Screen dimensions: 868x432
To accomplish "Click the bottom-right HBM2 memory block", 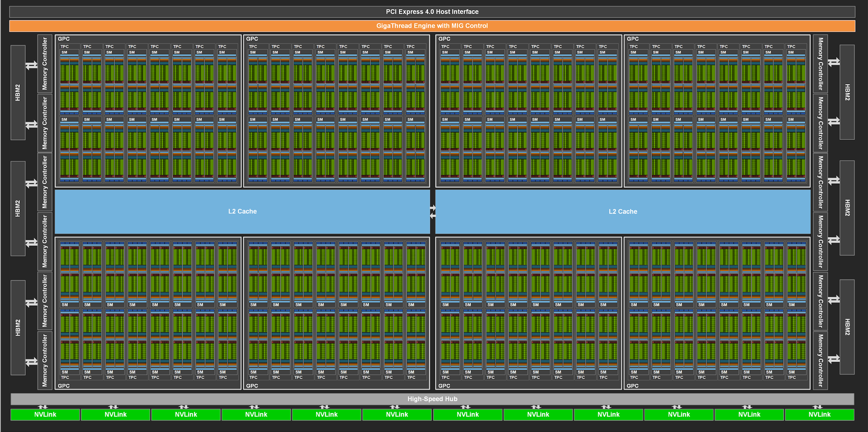I will [x=847, y=327].
